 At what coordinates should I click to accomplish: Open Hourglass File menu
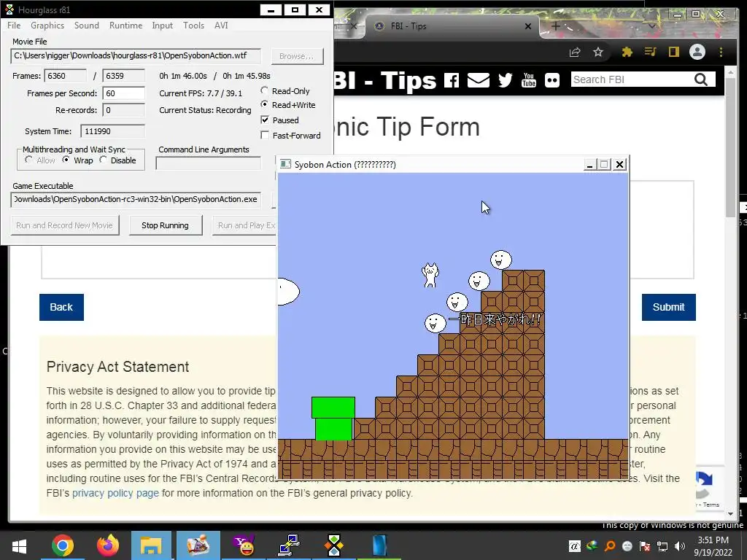(x=14, y=26)
